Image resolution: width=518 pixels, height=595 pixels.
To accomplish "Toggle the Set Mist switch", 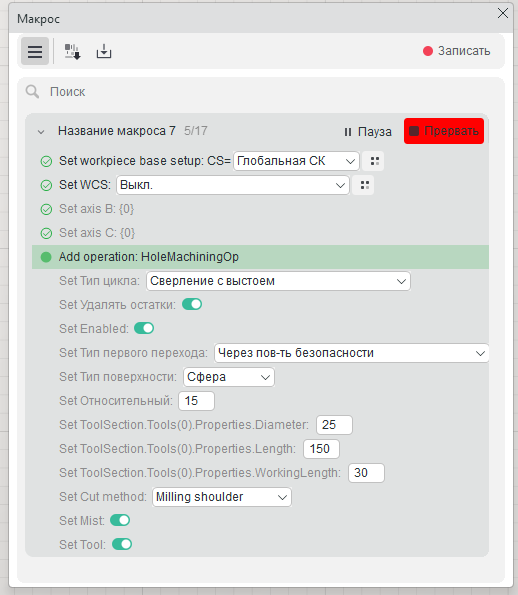I will (120, 520).
